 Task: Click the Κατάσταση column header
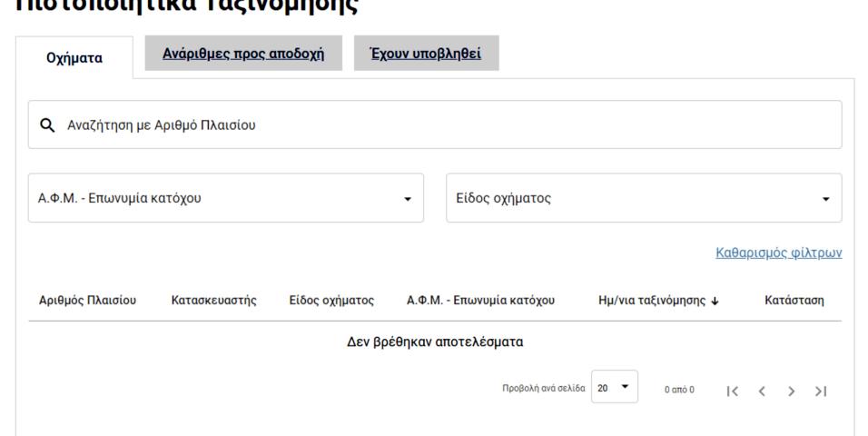tap(794, 301)
